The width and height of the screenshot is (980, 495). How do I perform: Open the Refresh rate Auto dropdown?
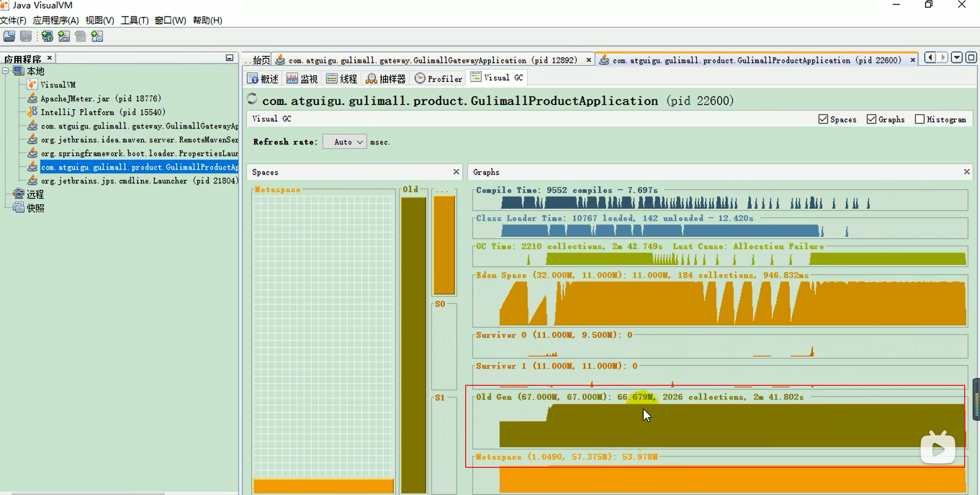pos(345,142)
